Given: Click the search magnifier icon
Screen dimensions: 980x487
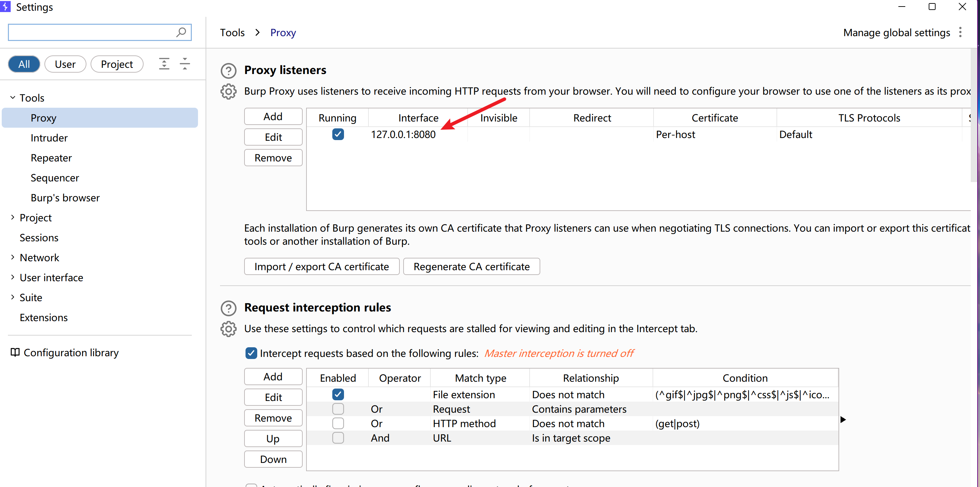Looking at the screenshot, I should [181, 32].
